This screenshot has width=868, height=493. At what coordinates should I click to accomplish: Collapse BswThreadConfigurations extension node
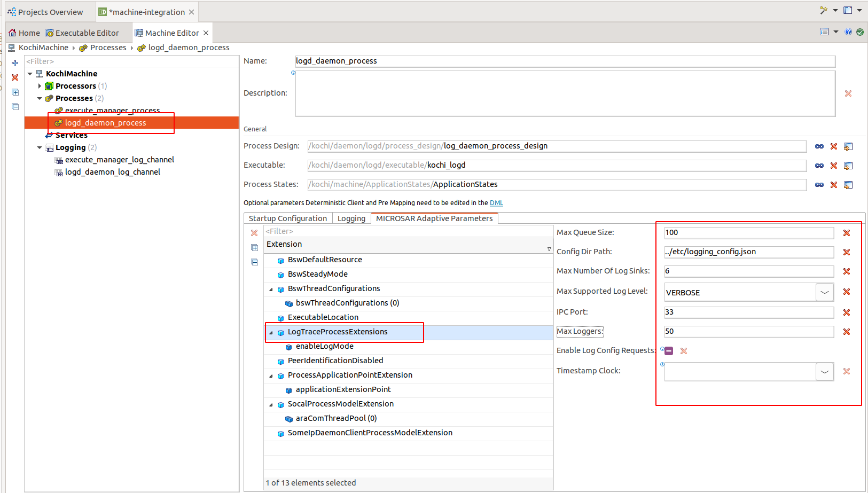click(x=271, y=289)
